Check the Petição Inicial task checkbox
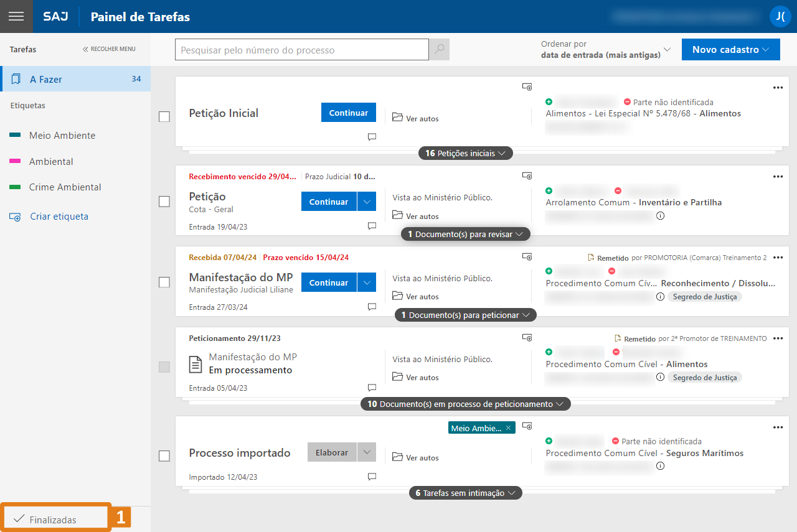 [x=164, y=117]
